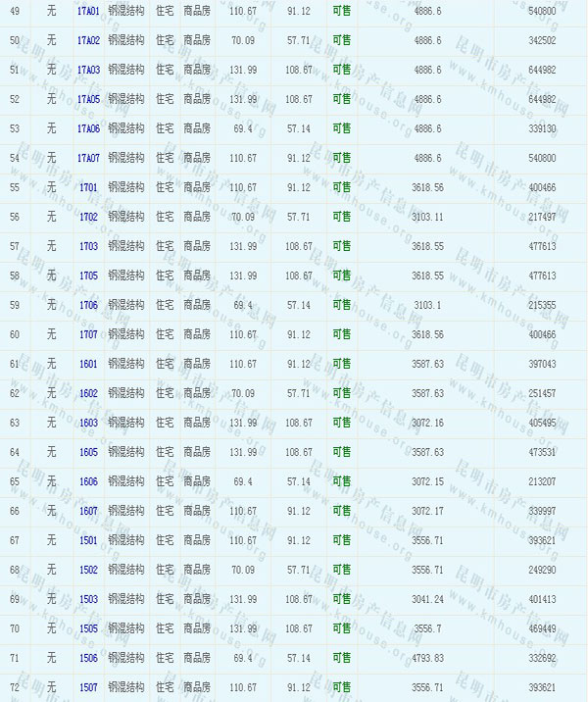Screen dimensions: 588x702
Task: Select room 1705 link
Action: click(x=88, y=276)
